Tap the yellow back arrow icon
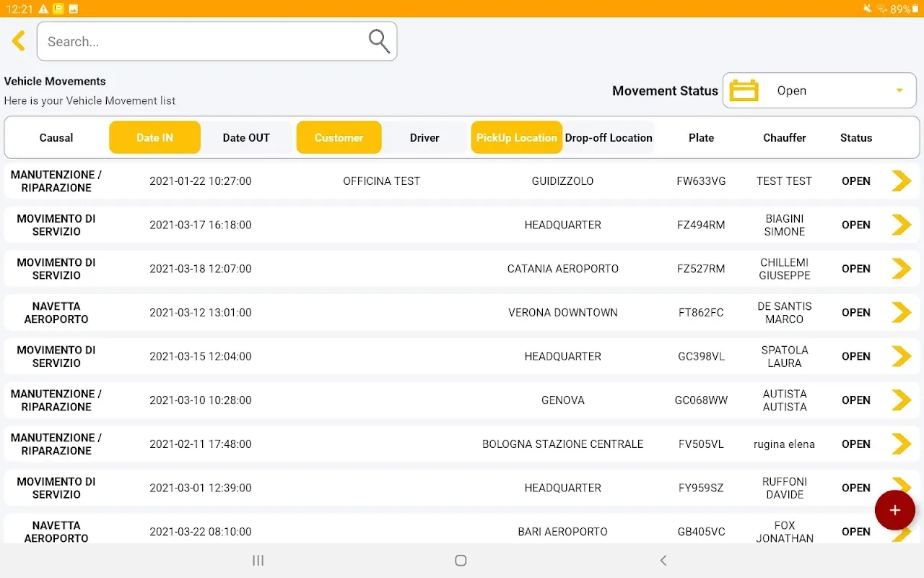This screenshot has width=924, height=578. [x=19, y=41]
